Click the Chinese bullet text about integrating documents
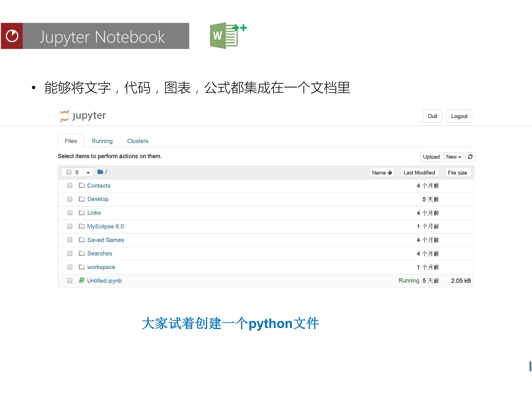532x399 pixels. pos(197,88)
